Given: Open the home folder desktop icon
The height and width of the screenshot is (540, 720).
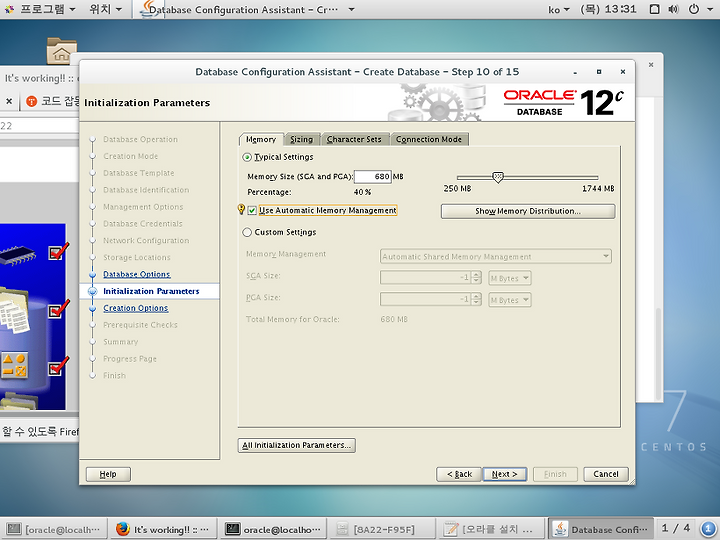Looking at the screenshot, I should pos(62,51).
